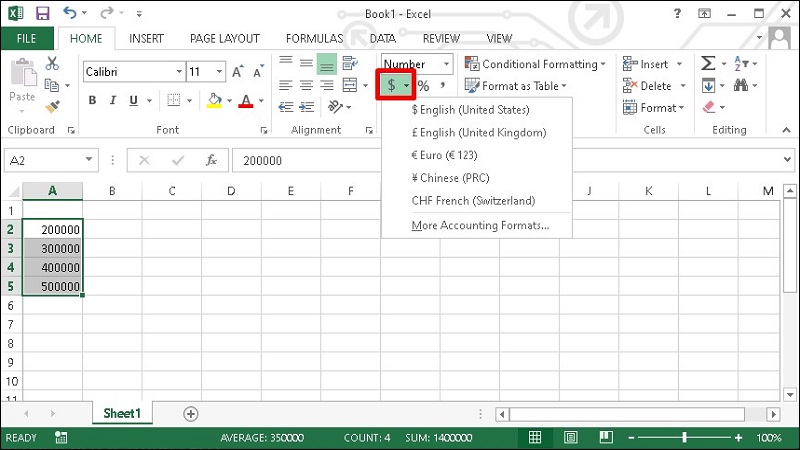Choose $ English (United States) format
800x450 pixels.
tap(477, 110)
